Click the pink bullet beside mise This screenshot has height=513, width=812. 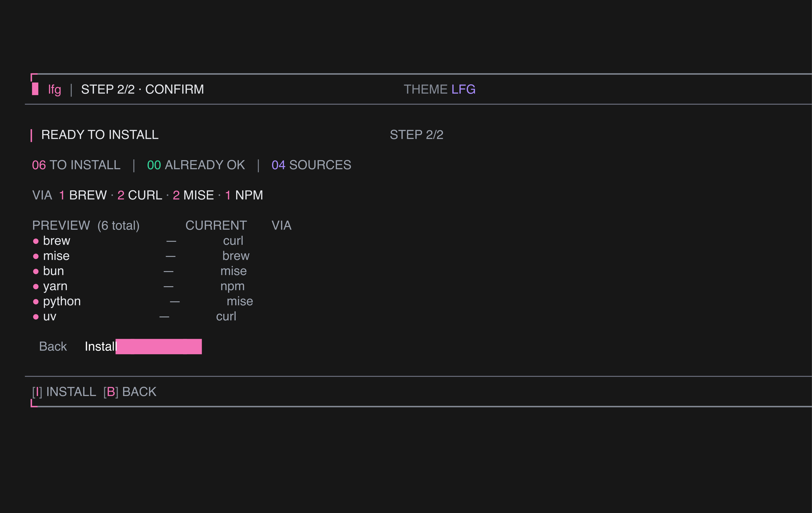(36, 256)
